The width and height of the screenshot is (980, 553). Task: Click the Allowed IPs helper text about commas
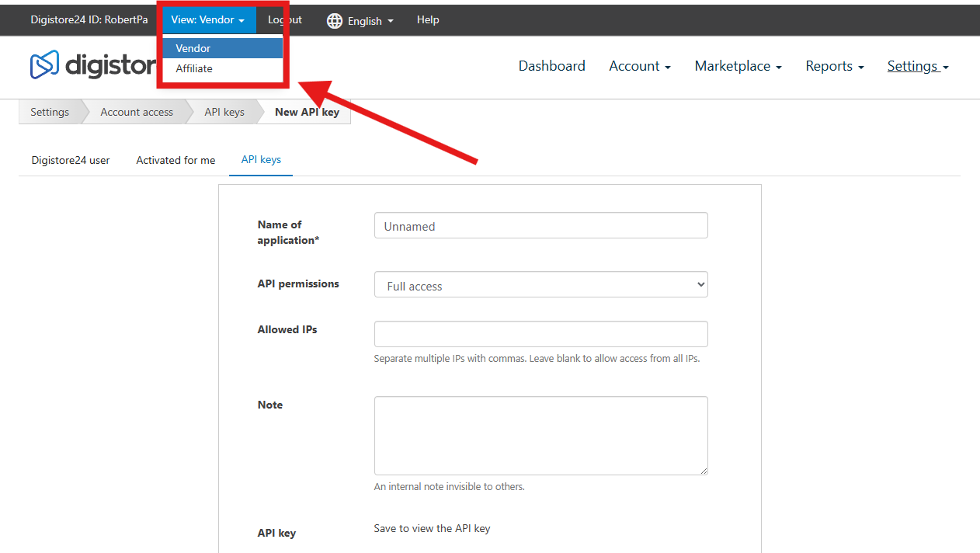click(x=537, y=359)
